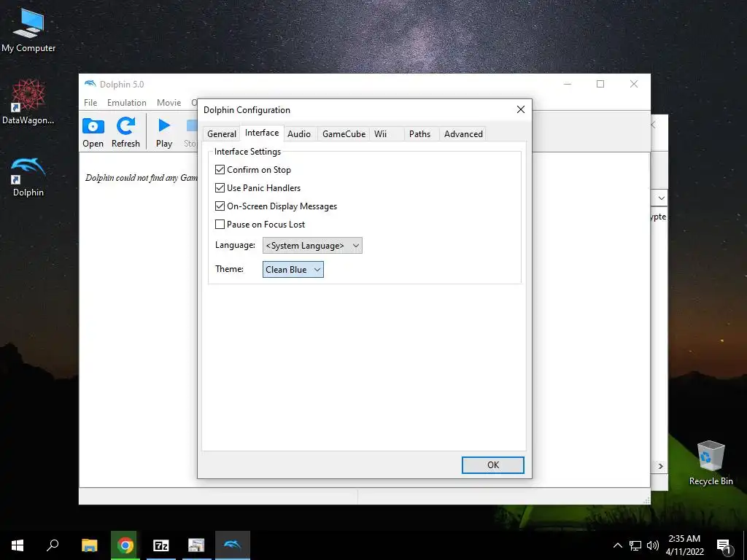Maximize the Dolphin 5.0 main window
The height and width of the screenshot is (560, 747).
tap(600, 84)
